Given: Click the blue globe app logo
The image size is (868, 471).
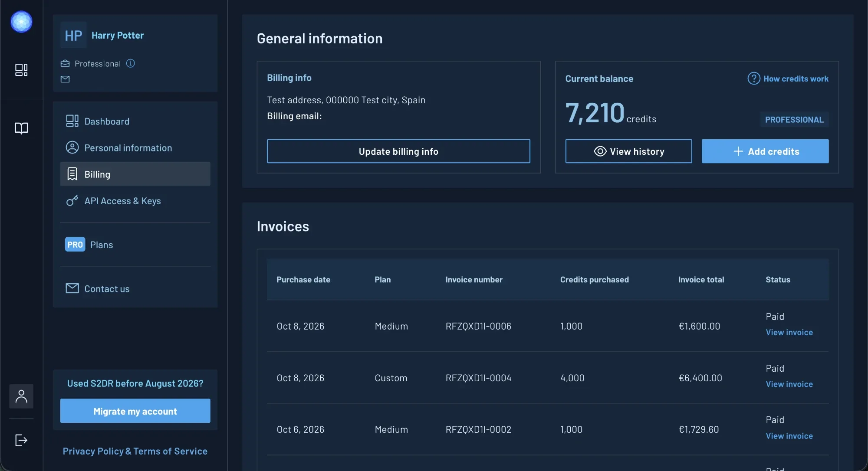Looking at the screenshot, I should pyautogui.click(x=21, y=22).
